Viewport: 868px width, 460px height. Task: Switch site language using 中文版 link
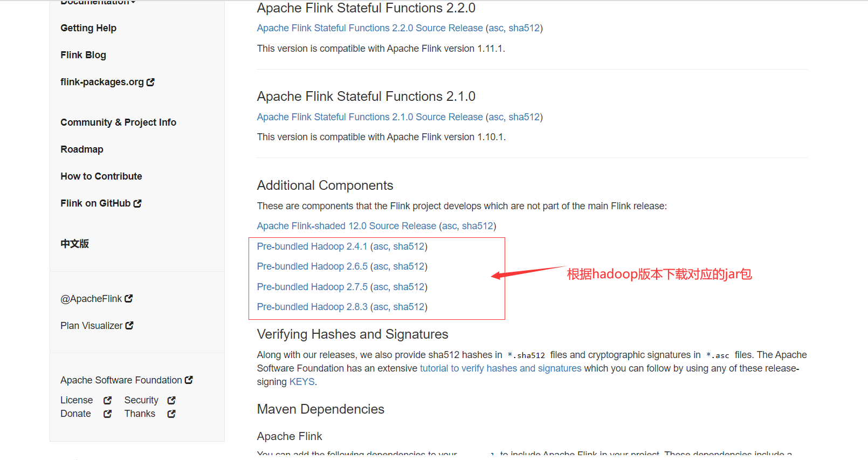(74, 244)
